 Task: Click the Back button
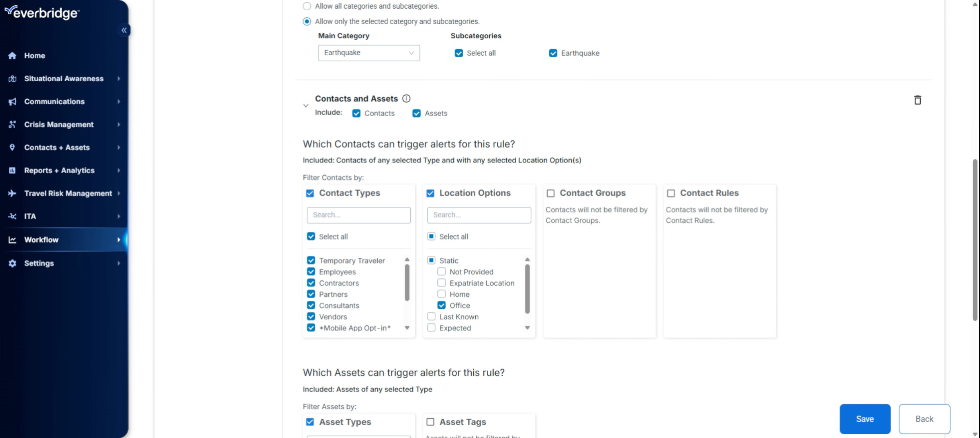(x=924, y=419)
